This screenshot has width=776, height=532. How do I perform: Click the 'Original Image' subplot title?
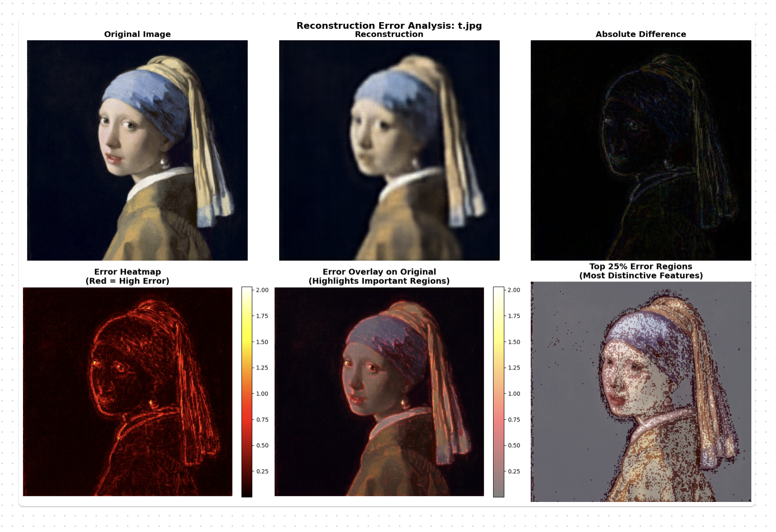(x=137, y=34)
